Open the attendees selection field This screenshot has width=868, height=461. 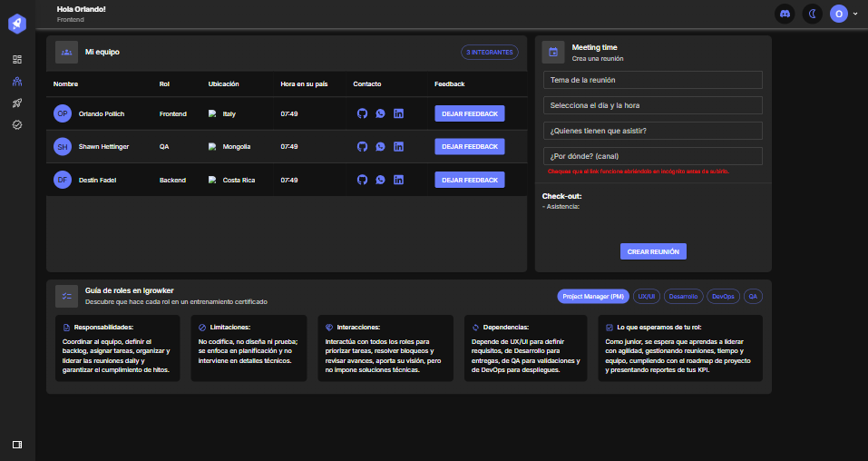pyautogui.click(x=652, y=131)
